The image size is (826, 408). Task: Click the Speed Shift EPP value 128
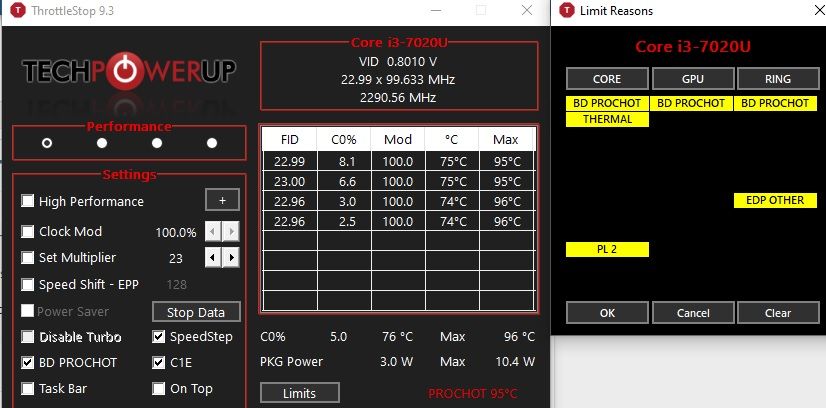(176, 285)
